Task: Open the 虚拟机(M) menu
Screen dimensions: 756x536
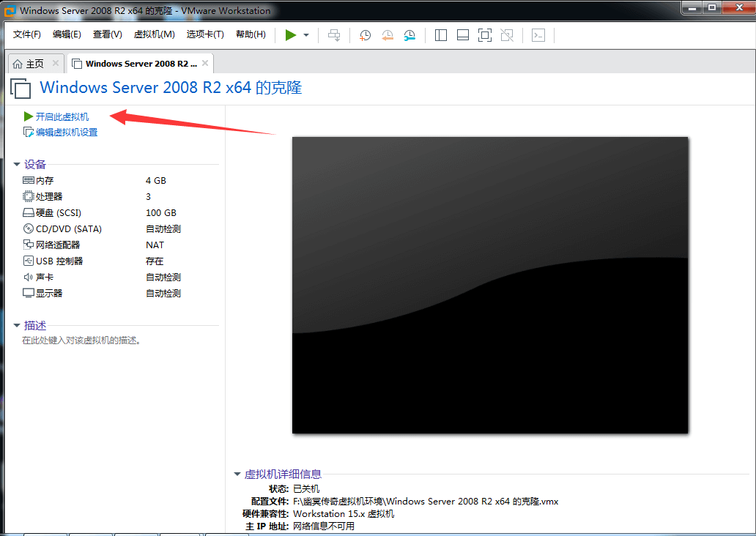Action: tap(155, 34)
